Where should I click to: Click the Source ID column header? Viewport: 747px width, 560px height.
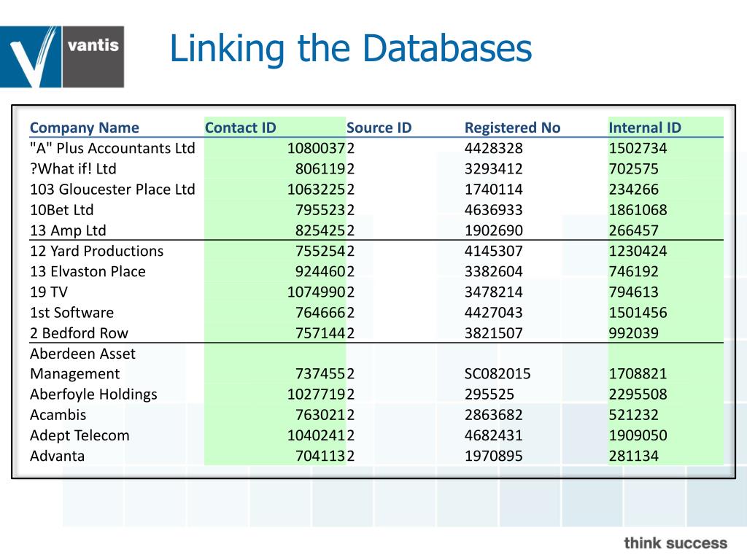[379, 128]
